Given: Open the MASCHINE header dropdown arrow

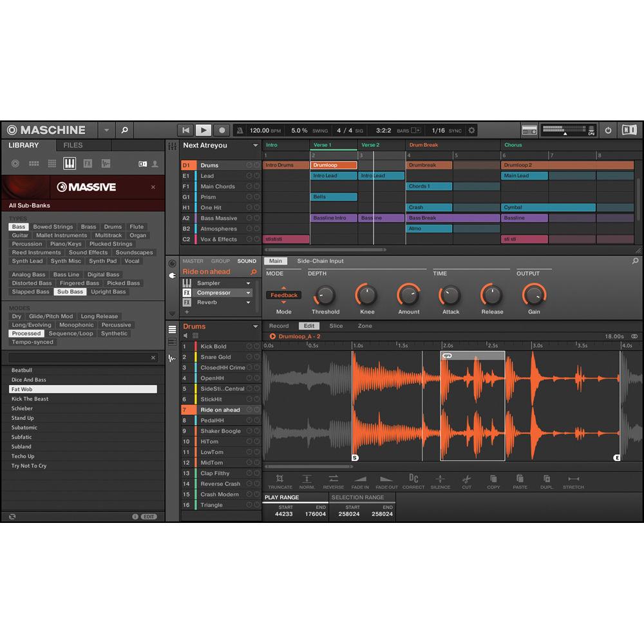Looking at the screenshot, I should click(x=106, y=129).
